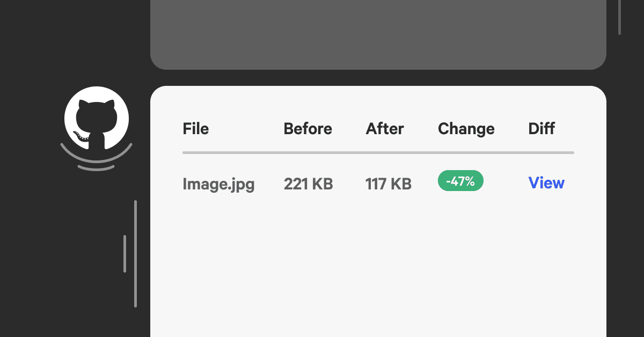This screenshot has width=644, height=337.
Task: Click the GitHub Octocat logo
Action: pyautogui.click(x=97, y=118)
